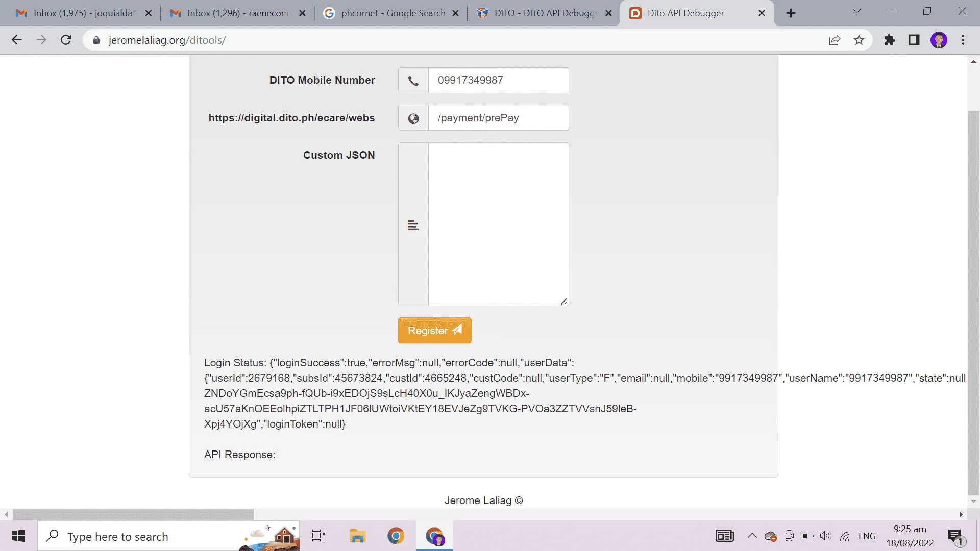
Task: Open the volume control in system tray
Action: pyautogui.click(x=825, y=536)
